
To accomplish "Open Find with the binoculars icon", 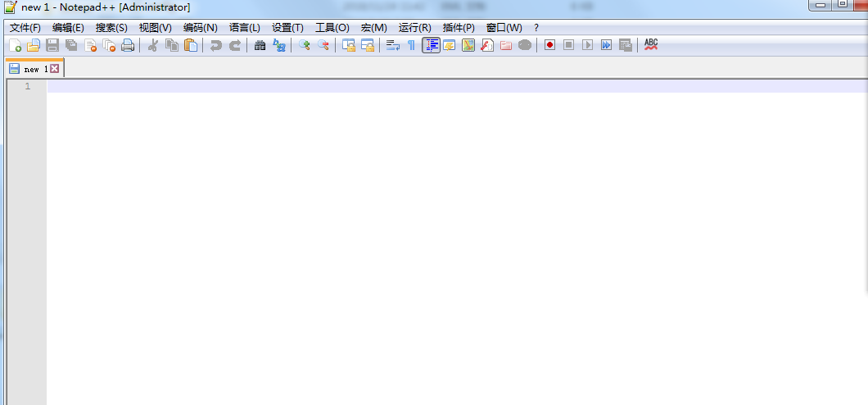I will pos(260,45).
